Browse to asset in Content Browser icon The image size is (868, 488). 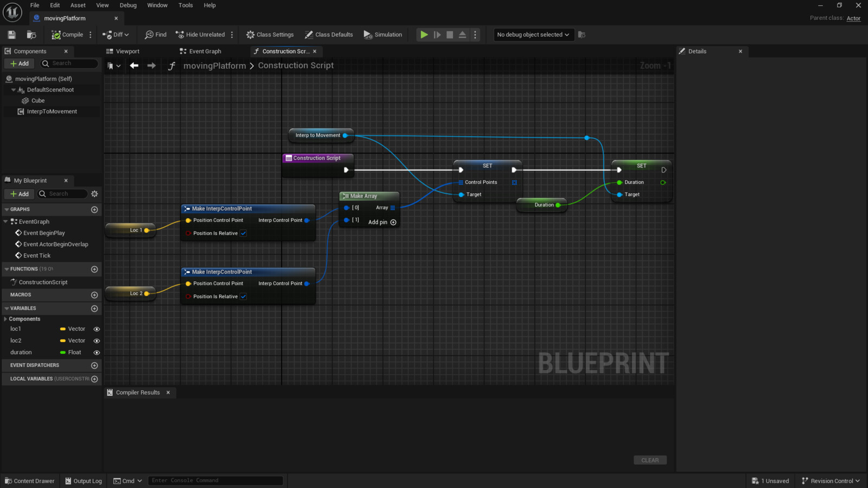pos(31,35)
